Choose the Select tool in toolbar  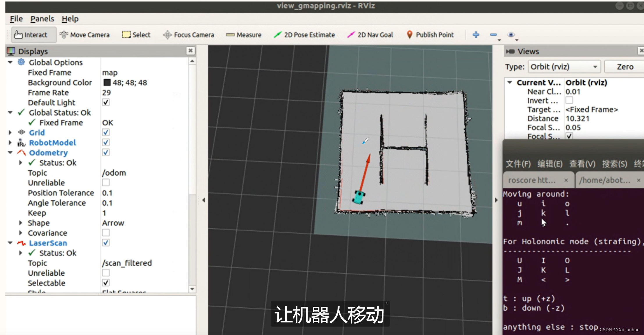(136, 35)
